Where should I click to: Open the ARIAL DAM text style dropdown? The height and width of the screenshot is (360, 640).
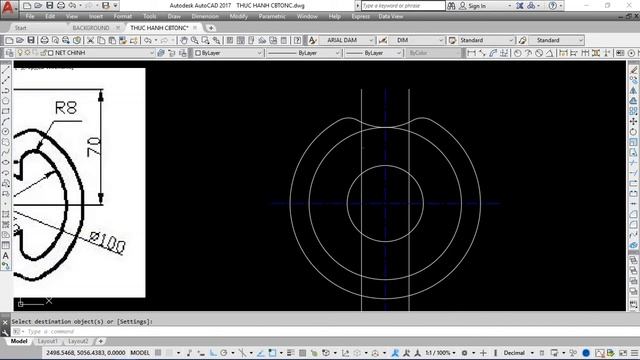point(371,40)
